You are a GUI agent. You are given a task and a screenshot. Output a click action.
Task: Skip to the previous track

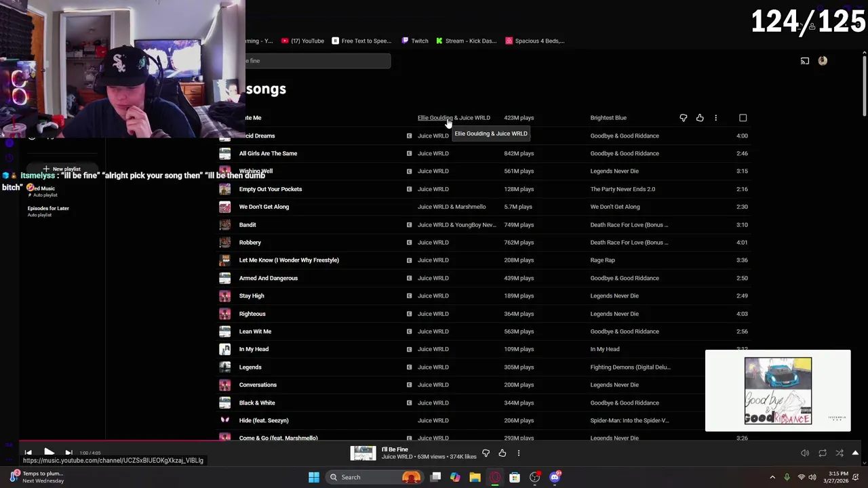pyautogui.click(x=28, y=452)
